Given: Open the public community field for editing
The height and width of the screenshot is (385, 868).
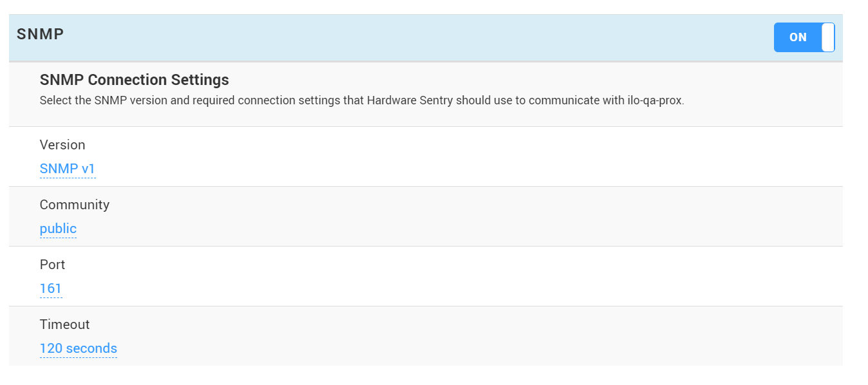Looking at the screenshot, I should pyautogui.click(x=58, y=228).
